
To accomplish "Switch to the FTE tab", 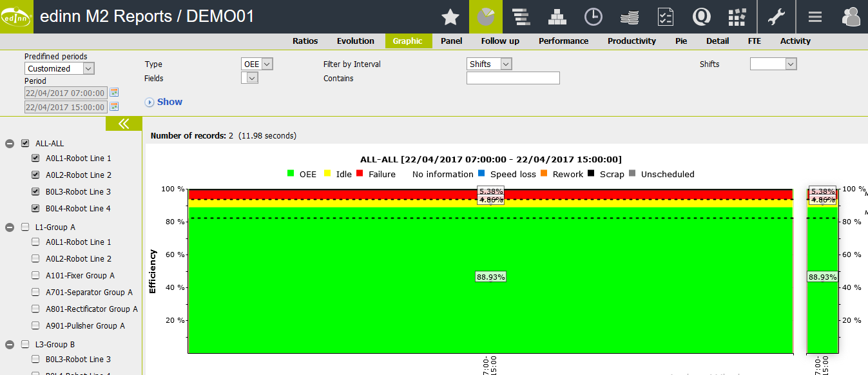I will point(755,41).
